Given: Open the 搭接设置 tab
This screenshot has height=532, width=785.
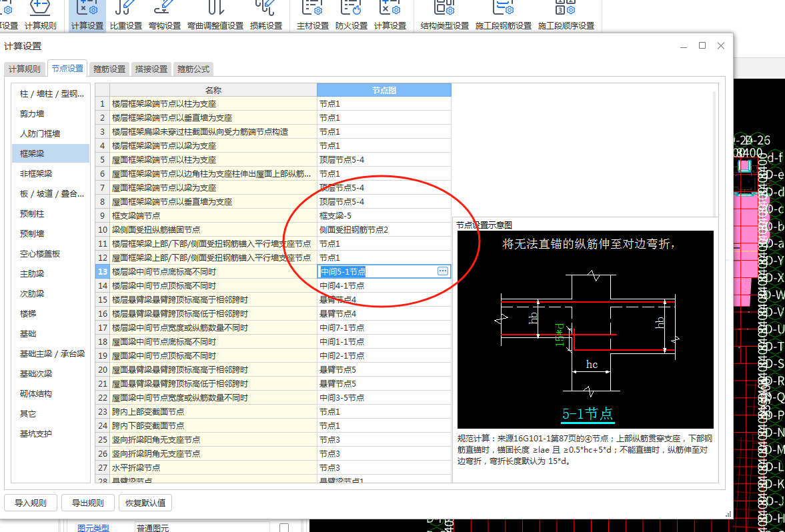Looking at the screenshot, I should pos(151,69).
